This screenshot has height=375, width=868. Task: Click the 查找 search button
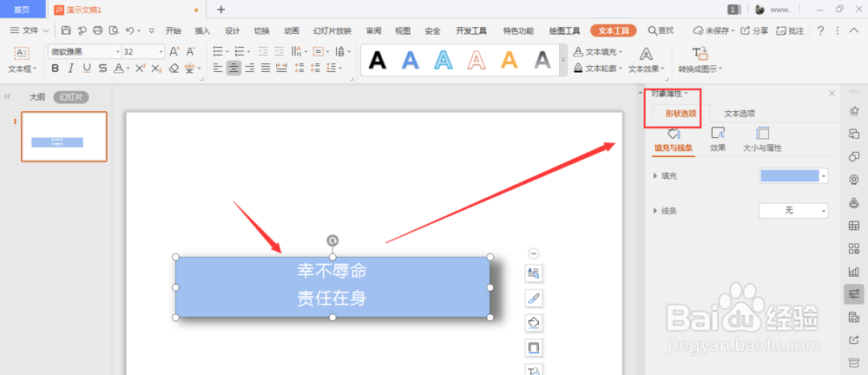pyautogui.click(x=661, y=30)
